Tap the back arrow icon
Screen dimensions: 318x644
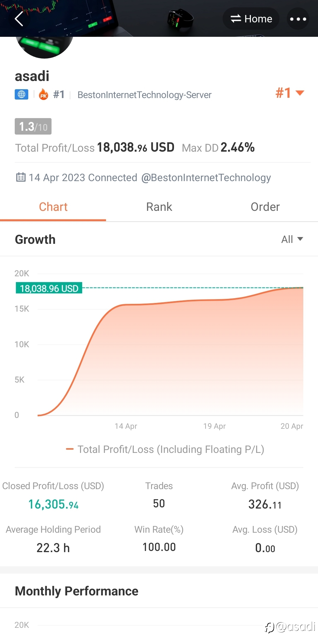point(19,19)
